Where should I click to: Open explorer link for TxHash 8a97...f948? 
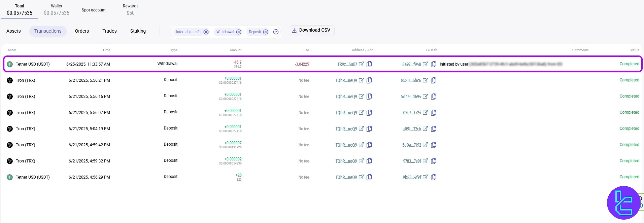point(425,64)
